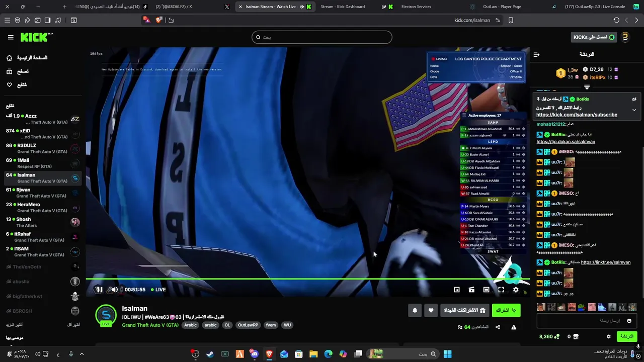Expand show more in sidebar list
Screen dimensions: 644x362
[x=14, y=325]
